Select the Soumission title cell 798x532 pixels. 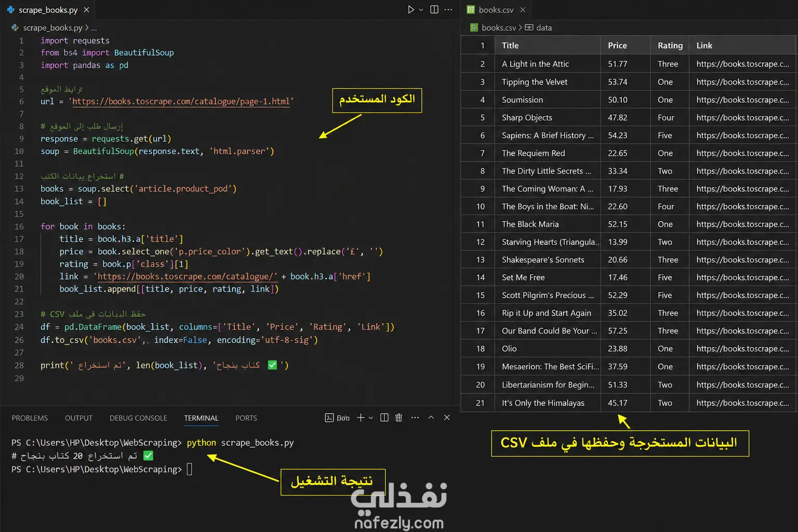pyautogui.click(x=548, y=100)
